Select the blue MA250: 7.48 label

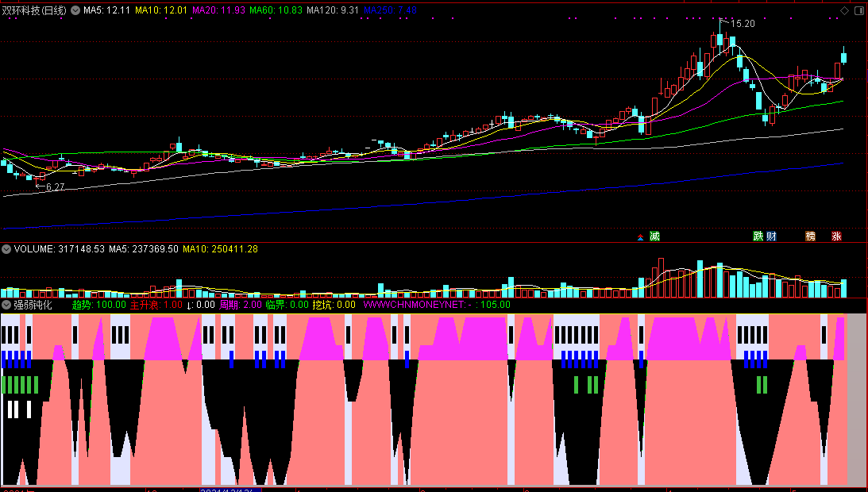[x=390, y=10]
